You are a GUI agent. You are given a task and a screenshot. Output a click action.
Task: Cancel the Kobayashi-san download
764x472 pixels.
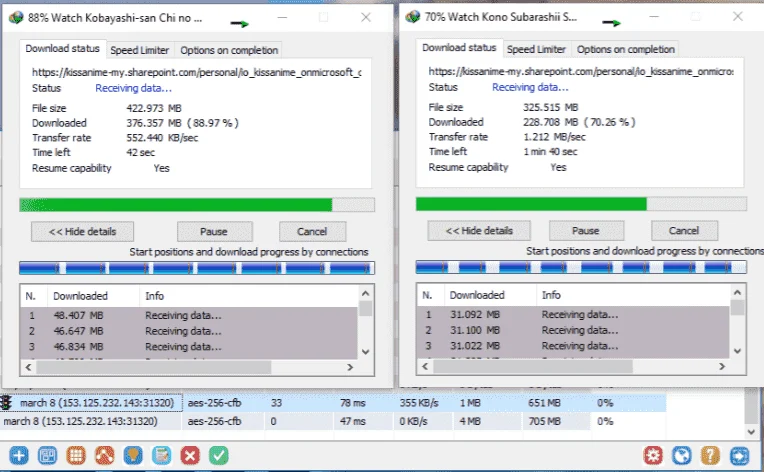(x=312, y=232)
